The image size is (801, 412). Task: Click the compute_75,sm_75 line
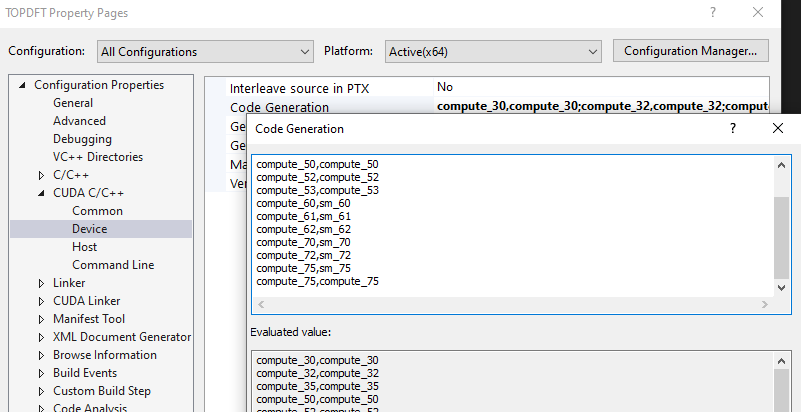click(303, 269)
